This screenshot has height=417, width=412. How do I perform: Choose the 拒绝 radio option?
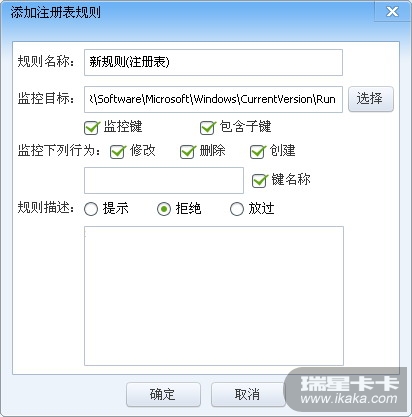click(164, 209)
